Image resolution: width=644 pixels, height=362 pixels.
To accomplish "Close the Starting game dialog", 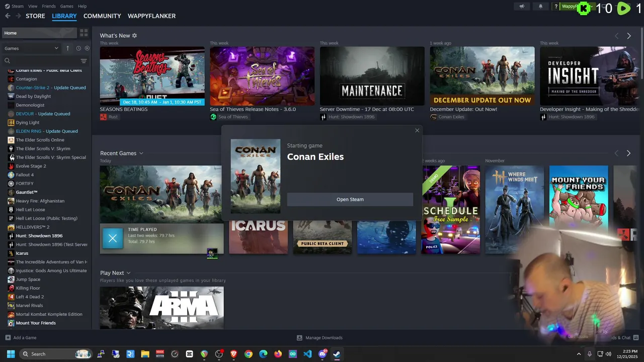I will coord(417,131).
